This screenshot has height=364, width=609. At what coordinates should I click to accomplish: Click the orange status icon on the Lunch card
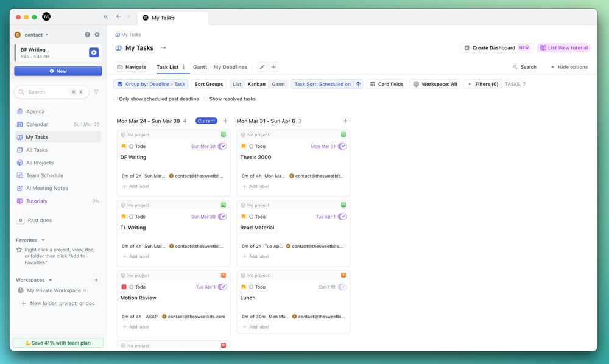click(x=343, y=275)
